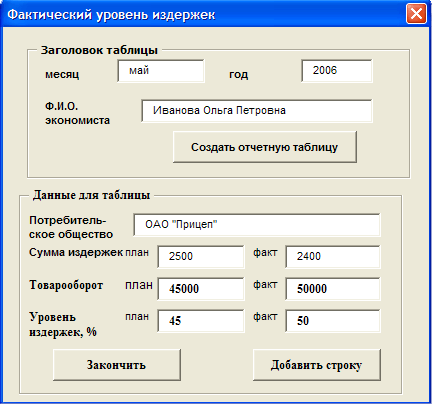Click the dialog title bar text
The height and width of the screenshot is (404, 432).
(x=111, y=15)
